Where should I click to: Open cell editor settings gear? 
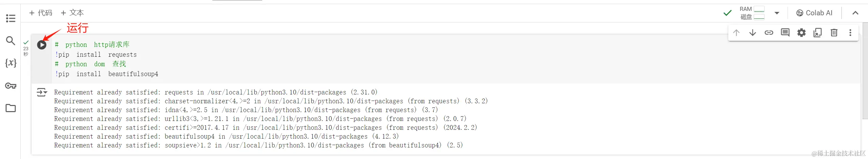(x=801, y=33)
